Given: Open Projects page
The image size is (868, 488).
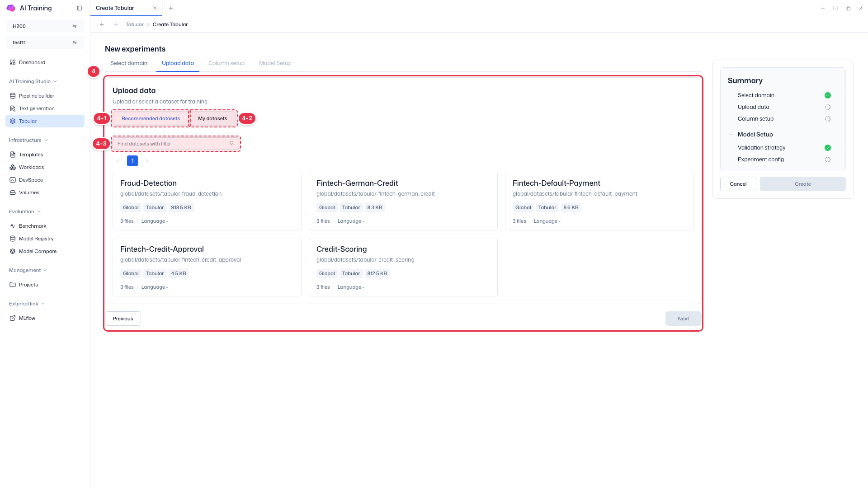Looking at the screenshot, I should click(45, 285).
